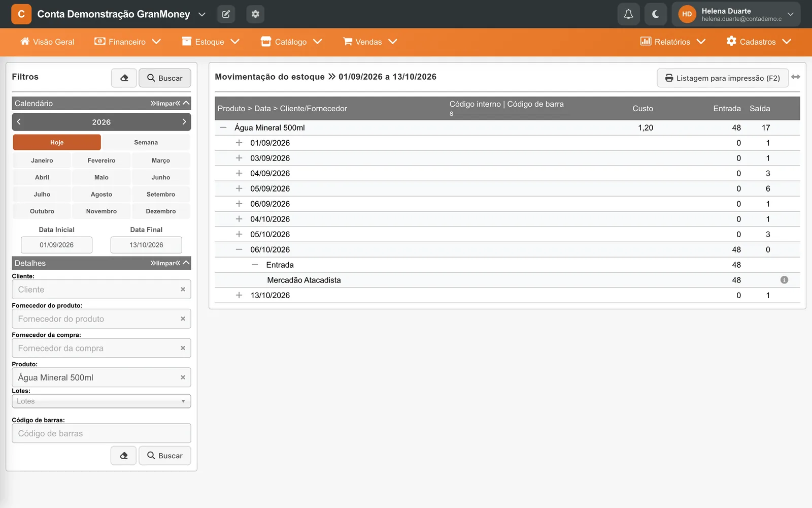Click the Código de barras input field
Image resolution: width=812 pixels, height=508 pixels.
click(101, 433)
